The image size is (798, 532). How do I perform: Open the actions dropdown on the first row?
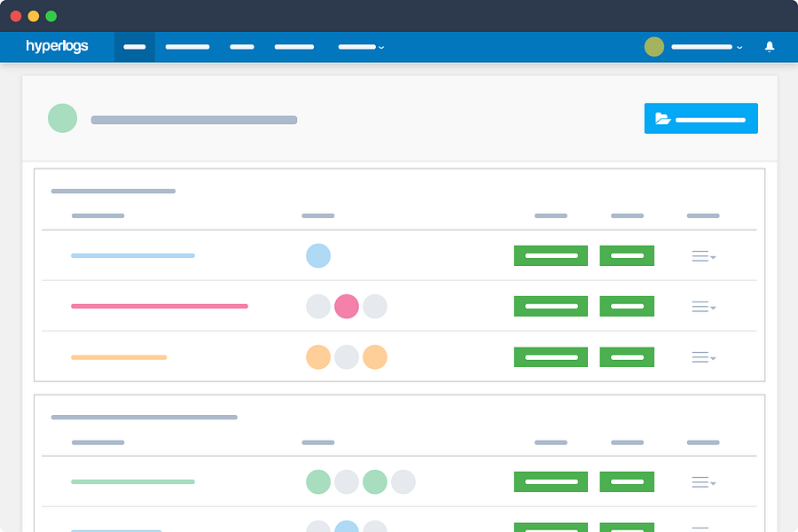703,255
